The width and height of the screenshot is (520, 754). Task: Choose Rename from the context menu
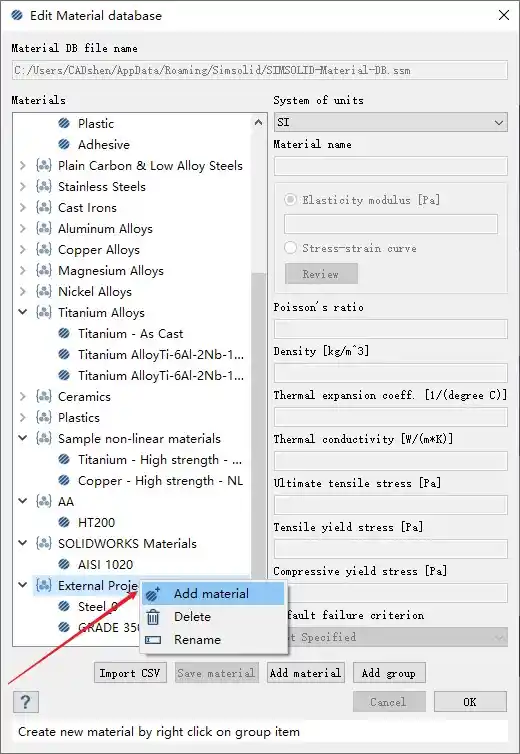point(213,640)
